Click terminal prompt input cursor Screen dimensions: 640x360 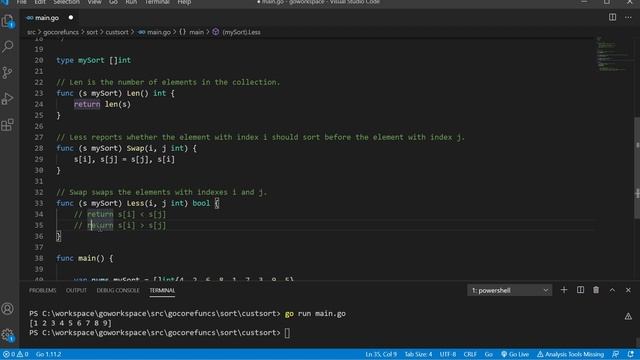pyautogui.click(x=287, y=333)
